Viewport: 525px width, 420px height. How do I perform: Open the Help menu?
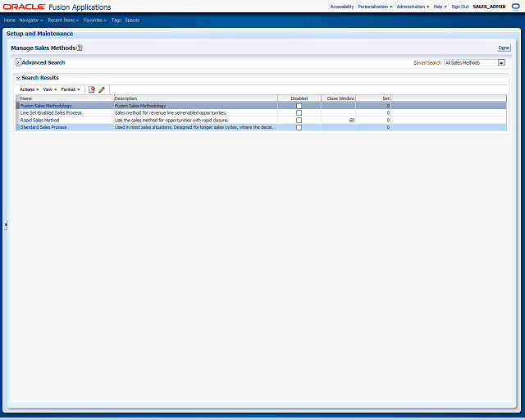(440, 7)
